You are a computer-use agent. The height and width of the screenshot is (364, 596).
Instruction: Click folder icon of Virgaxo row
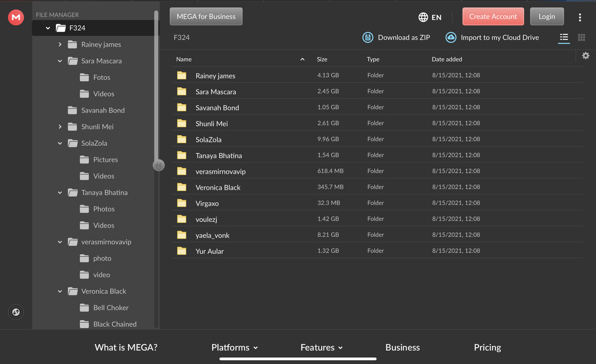182,203
